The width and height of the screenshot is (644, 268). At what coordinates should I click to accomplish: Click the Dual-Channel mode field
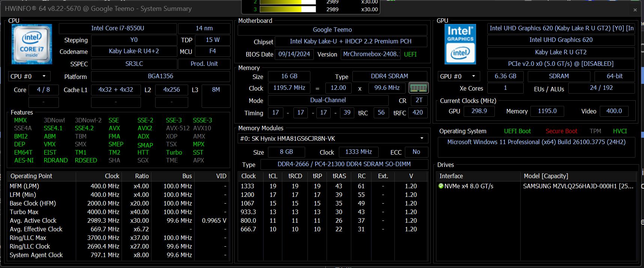[x=328, y=100]
